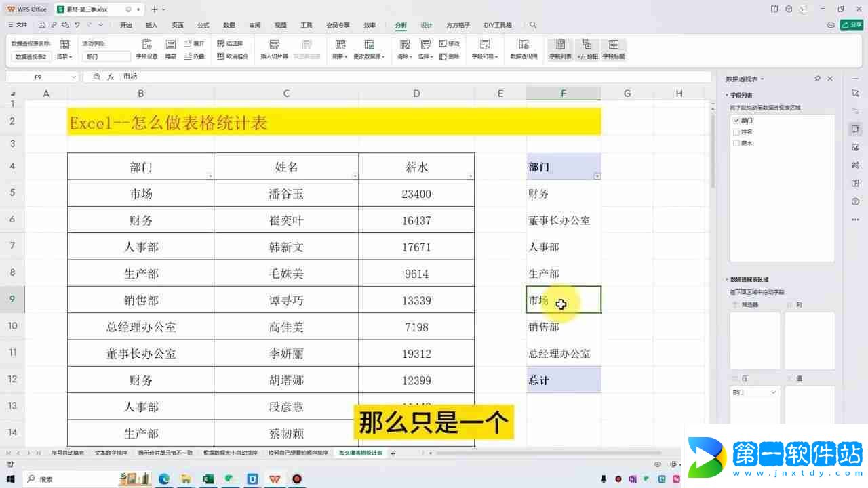Click the pivot table name input box
The image size is (868, 488).
[32, 57]
